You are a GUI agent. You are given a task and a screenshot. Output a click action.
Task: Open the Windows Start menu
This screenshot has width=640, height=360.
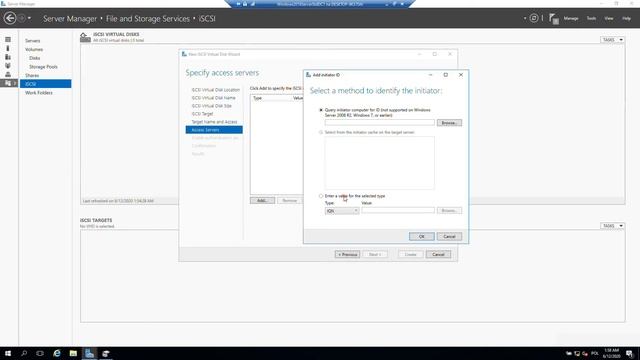[8, 353]
